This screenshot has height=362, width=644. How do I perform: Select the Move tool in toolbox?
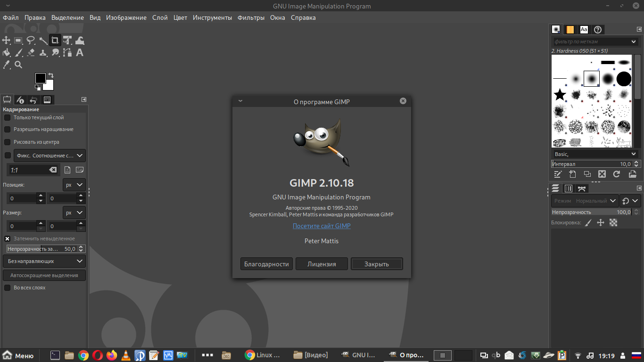(x=6, y=40)
